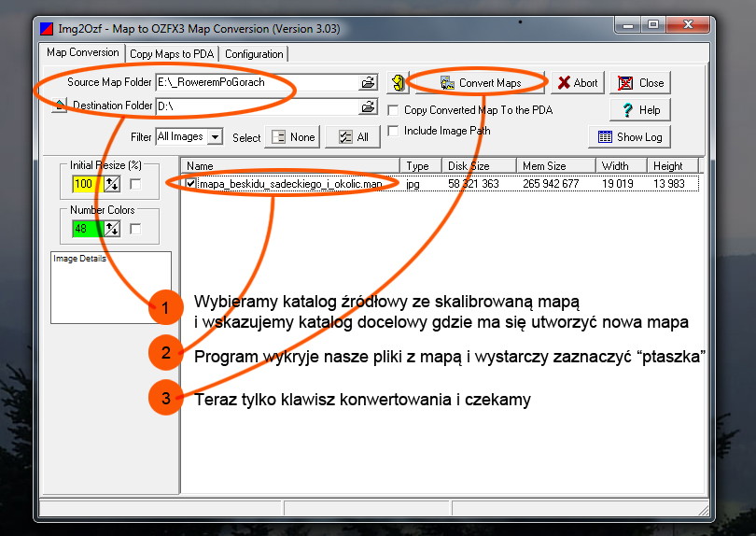756x536 pixels.
Task: Click the mem size value '265 942 677'
Action: tap(551, 184)
